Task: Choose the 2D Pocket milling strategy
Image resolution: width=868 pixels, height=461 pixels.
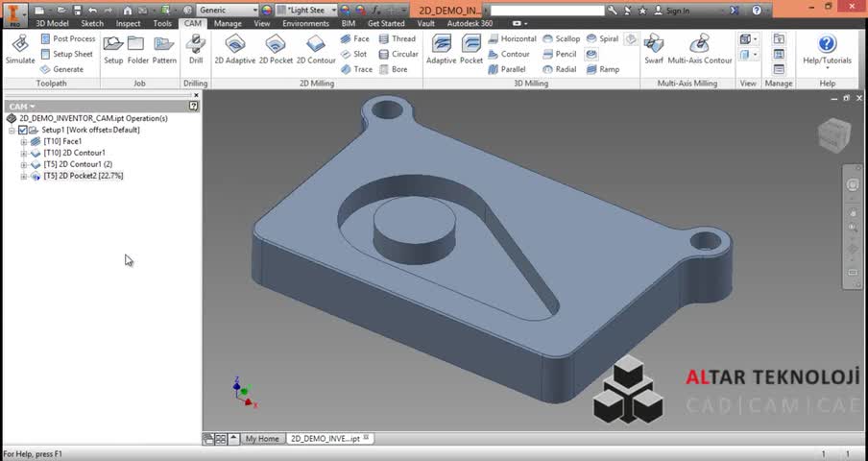Action: click(x=276, y=49)
